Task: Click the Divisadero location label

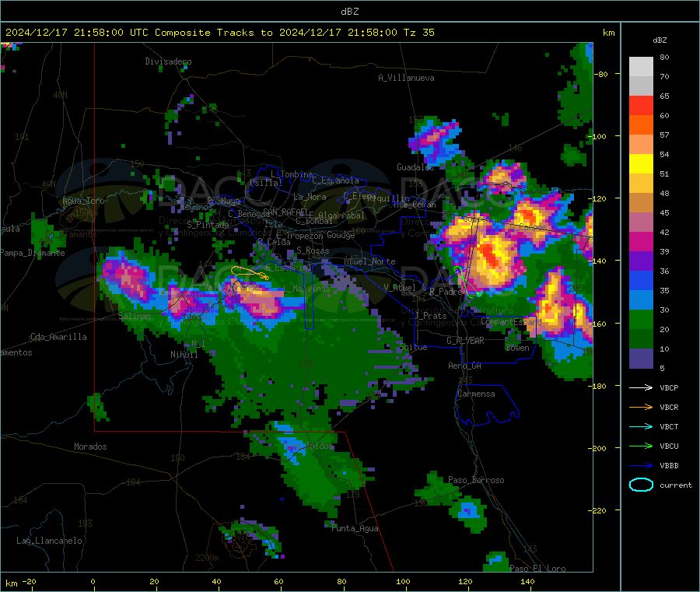Action: click(168, 61)
